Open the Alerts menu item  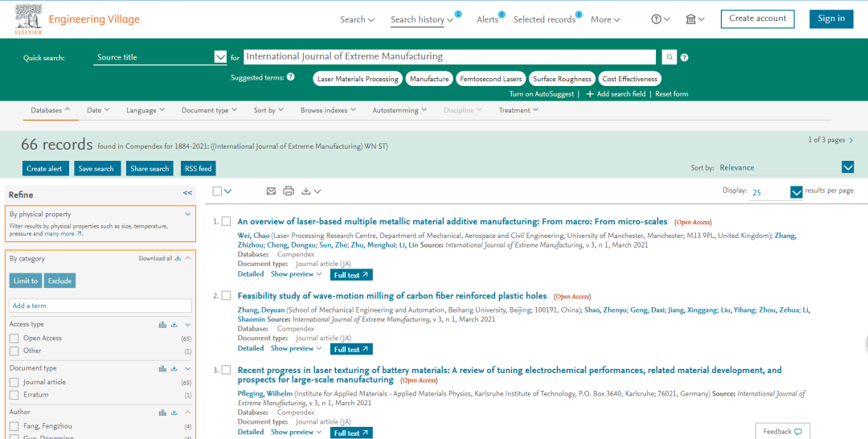click(x=488, y=19)
